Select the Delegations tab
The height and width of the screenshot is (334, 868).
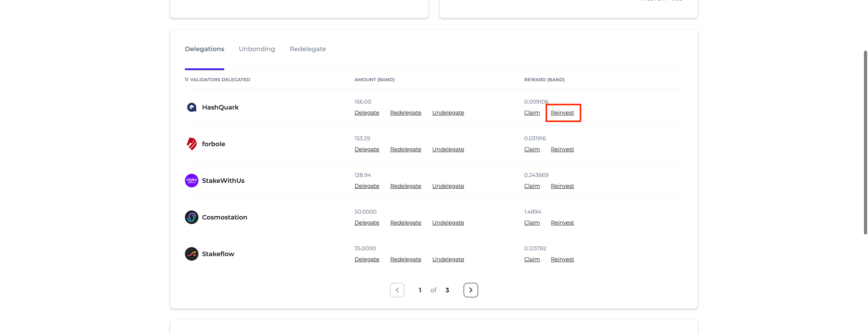click(x=205, y=49)
